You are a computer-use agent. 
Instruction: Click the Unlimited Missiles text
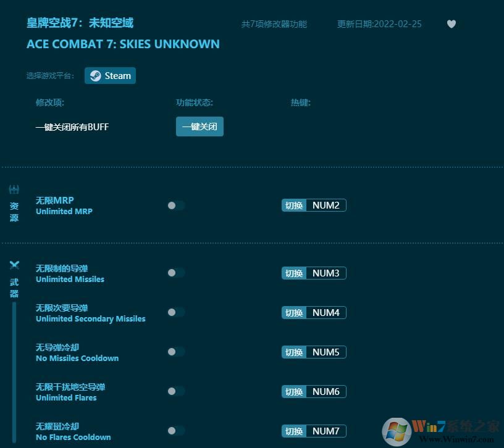tap(70, 279)
